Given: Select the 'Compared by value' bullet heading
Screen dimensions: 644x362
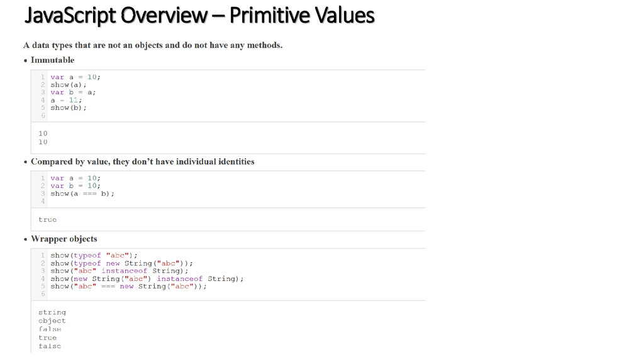Looking at the screenshot, I should coord(143,162).
